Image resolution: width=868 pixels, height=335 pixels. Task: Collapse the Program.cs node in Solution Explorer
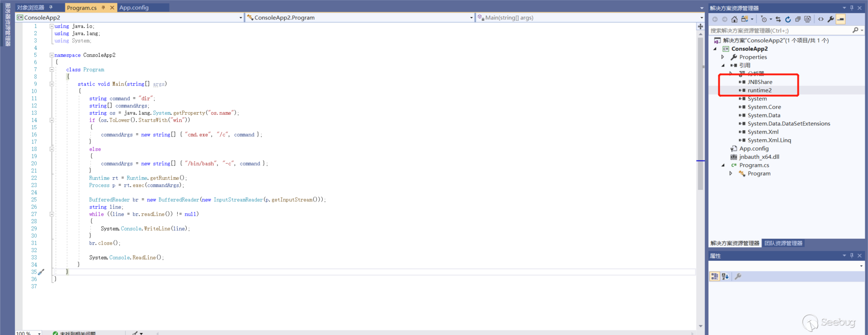(723, 165)
